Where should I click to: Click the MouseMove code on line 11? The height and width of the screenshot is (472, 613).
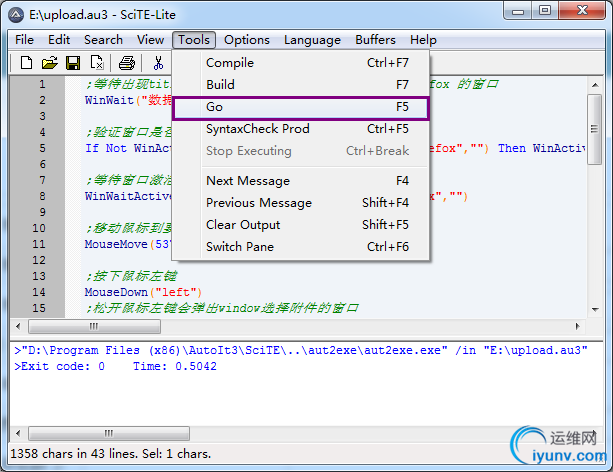[x=128, y=244]
